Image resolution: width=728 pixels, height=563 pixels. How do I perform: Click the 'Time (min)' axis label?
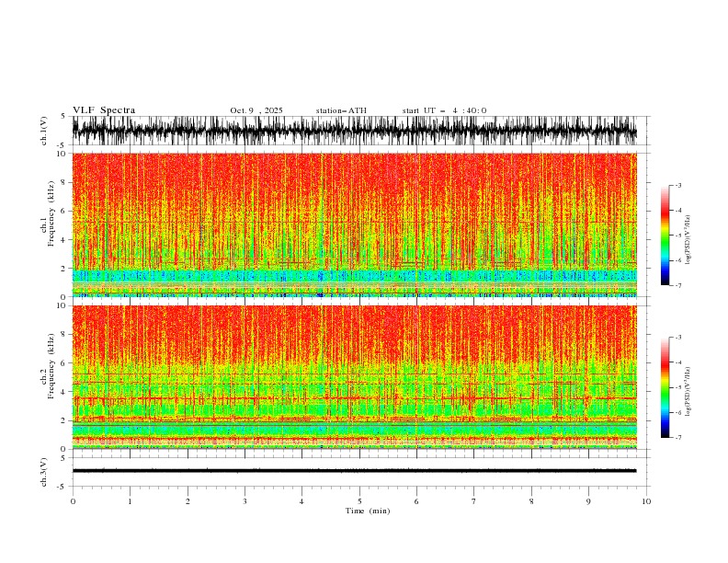(368, 511)
